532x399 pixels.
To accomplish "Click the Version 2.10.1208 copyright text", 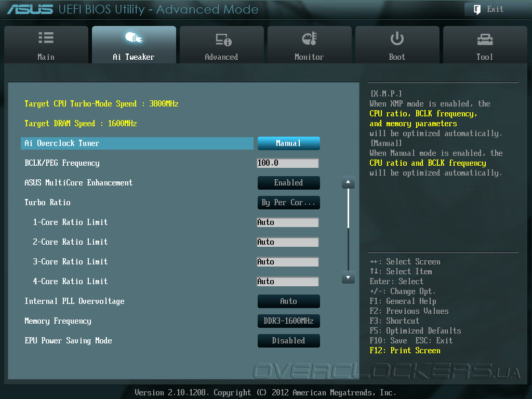I will 265,393.
